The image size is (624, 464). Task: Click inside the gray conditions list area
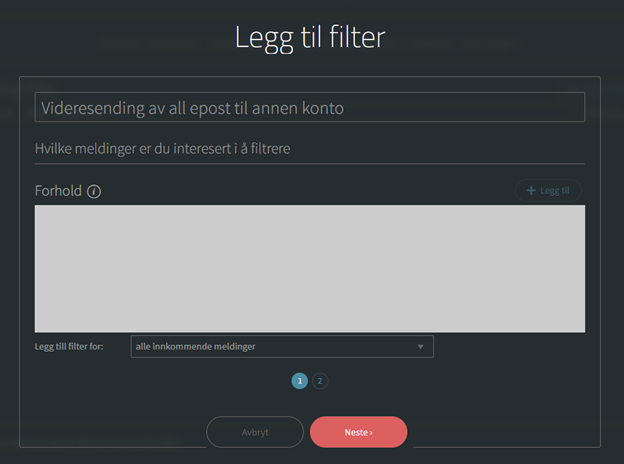[310, 269]
